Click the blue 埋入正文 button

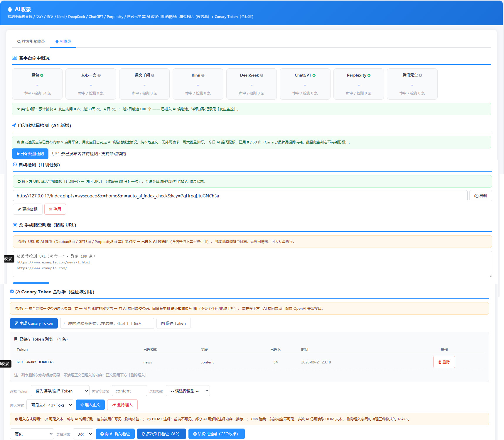(90, 405)
